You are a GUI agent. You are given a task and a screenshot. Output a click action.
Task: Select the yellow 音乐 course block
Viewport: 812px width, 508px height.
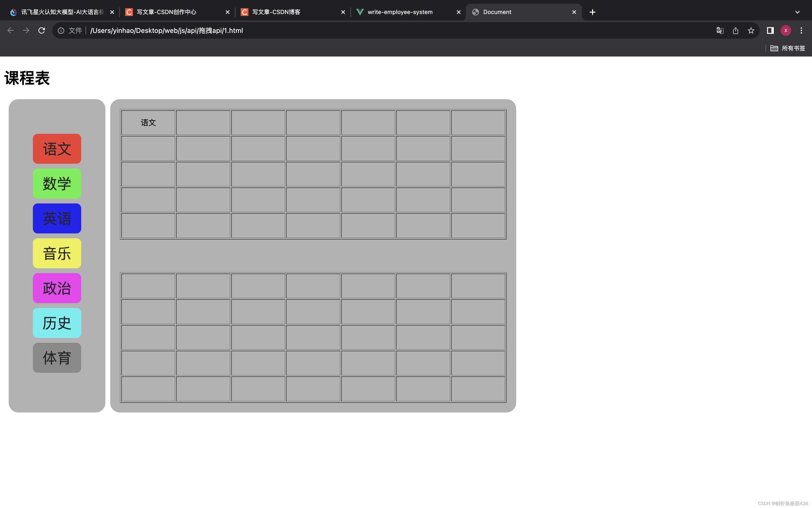[x=57, y=253]
